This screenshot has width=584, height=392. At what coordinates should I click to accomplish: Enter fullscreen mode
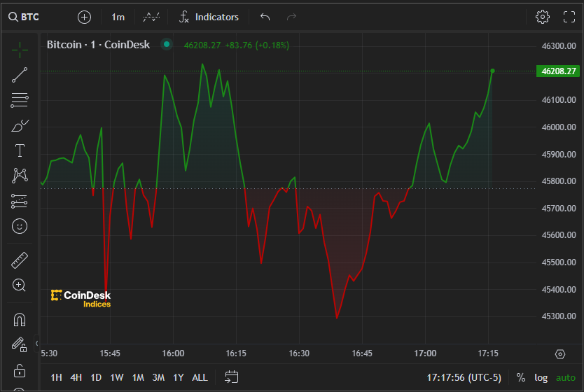[569, 17]
